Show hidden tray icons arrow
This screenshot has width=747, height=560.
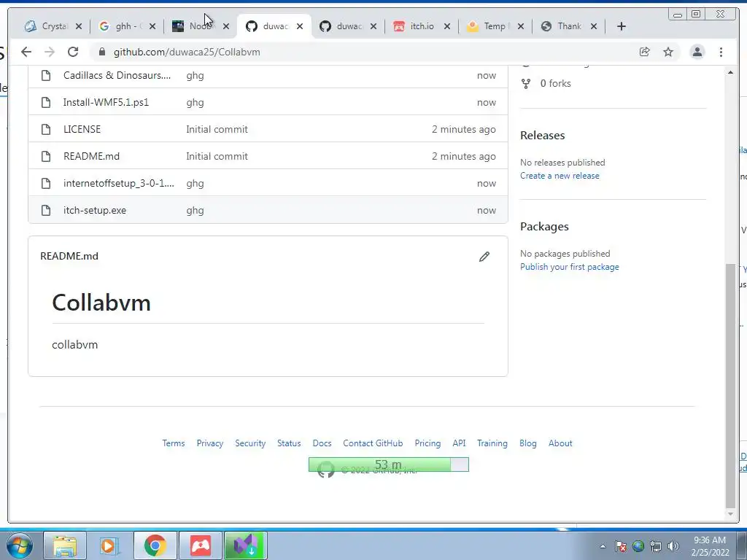[603, 546]
